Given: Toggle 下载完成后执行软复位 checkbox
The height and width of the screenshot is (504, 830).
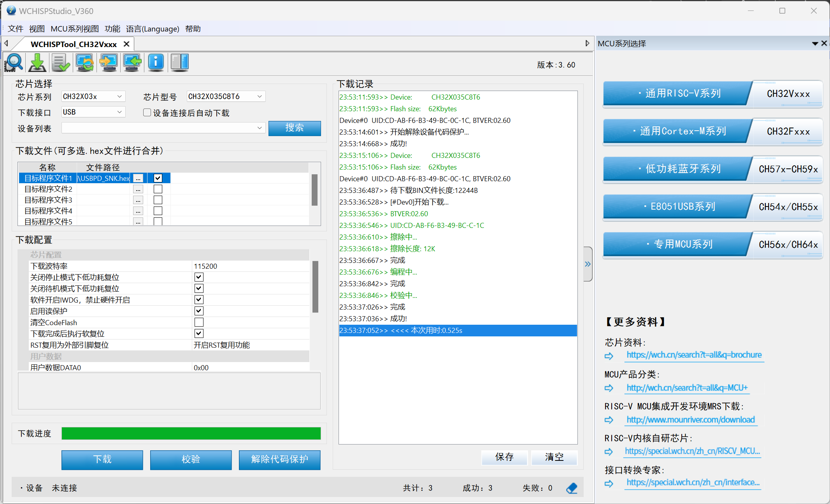Looking at the screenshot, I should (x=199, y=333).
